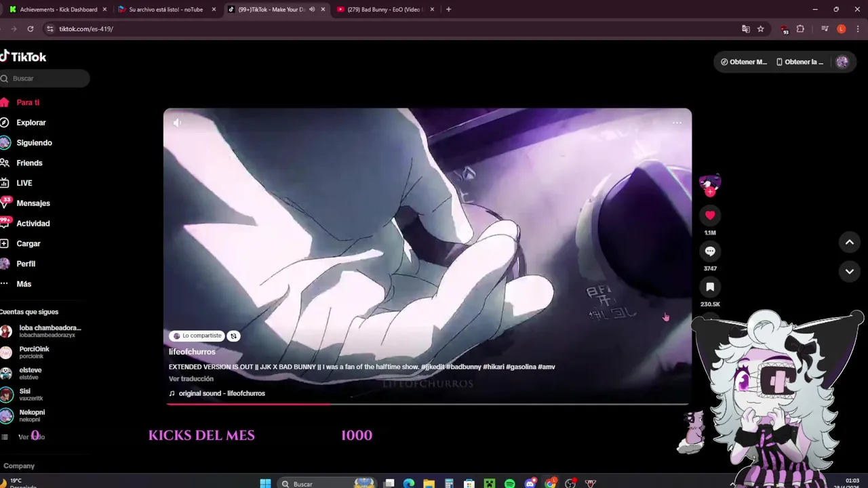
Task: Switch to the noTube tab
Action: (166, 9)
